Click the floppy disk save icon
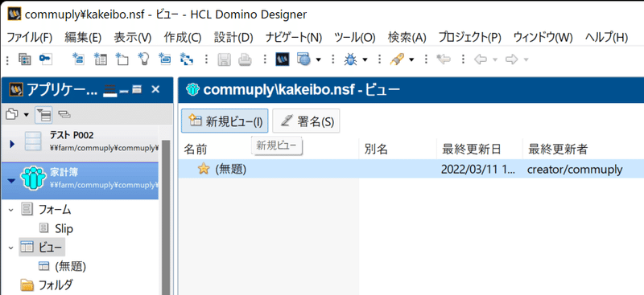Viewport: 644px width, 295px height. (224, 60)
